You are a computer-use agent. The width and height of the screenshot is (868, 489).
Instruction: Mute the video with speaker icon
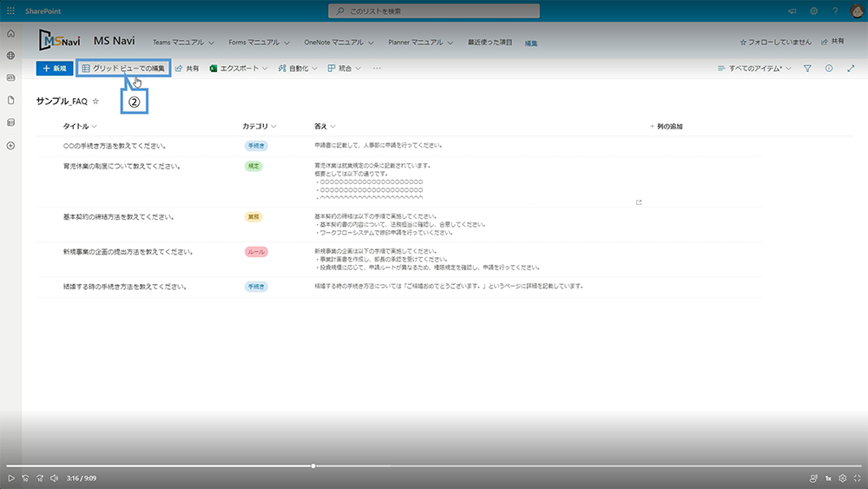coord(54,478)
